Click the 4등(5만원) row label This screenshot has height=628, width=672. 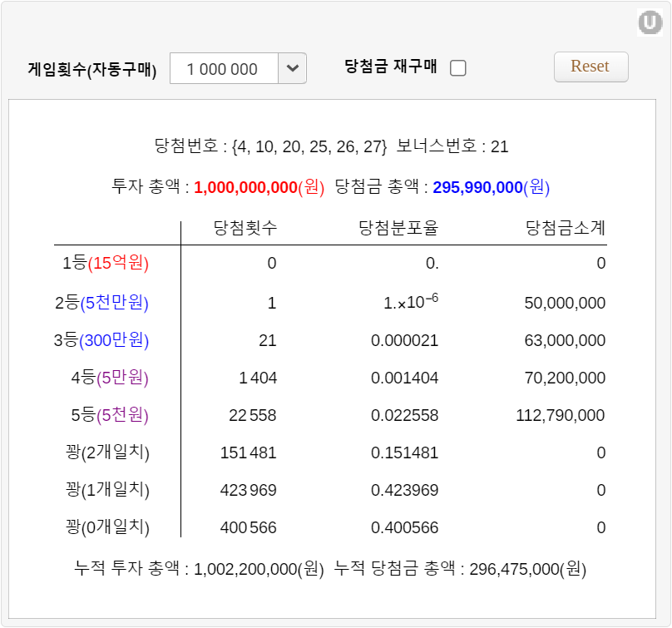[x=110, y=378]
